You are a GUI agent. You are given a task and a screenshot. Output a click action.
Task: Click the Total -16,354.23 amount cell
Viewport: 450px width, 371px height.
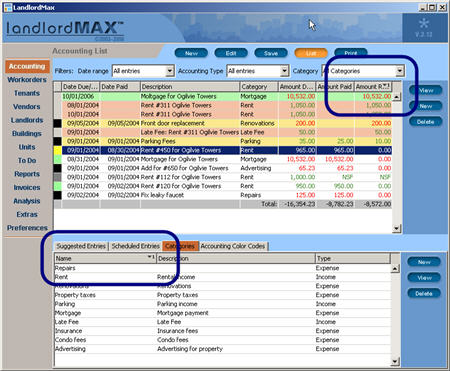[298, 204]
